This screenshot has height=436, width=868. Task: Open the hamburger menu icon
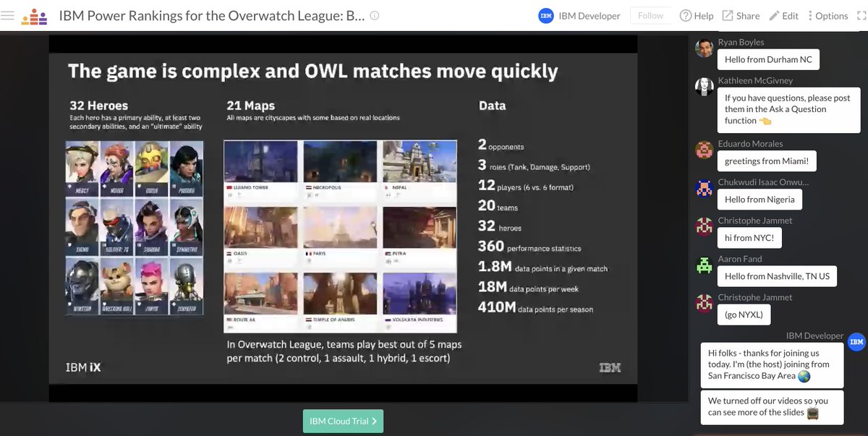coord(7,15)
